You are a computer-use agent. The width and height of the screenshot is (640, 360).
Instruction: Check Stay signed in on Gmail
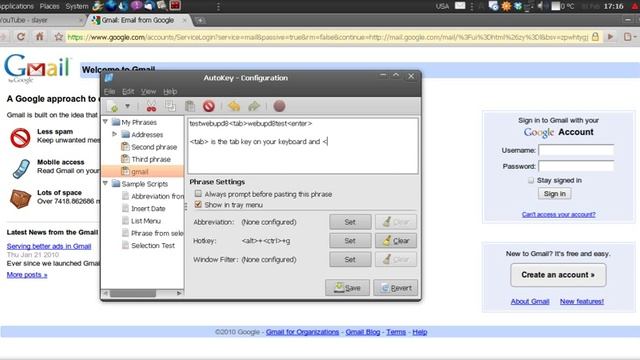click(x=531, y=180)
